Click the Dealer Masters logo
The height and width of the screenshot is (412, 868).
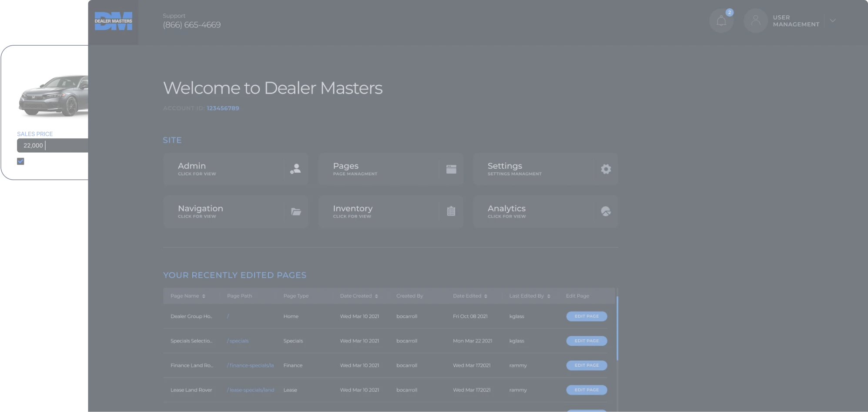click(113, 21)
